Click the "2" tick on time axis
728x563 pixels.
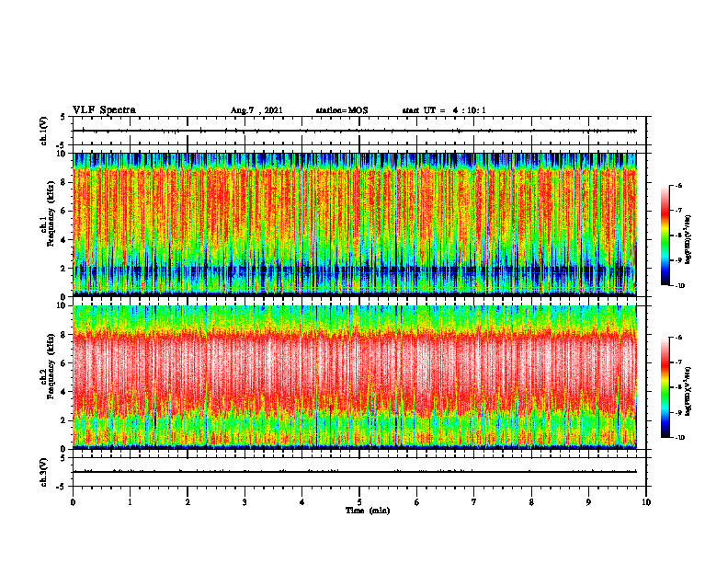(x=188, y=502)
